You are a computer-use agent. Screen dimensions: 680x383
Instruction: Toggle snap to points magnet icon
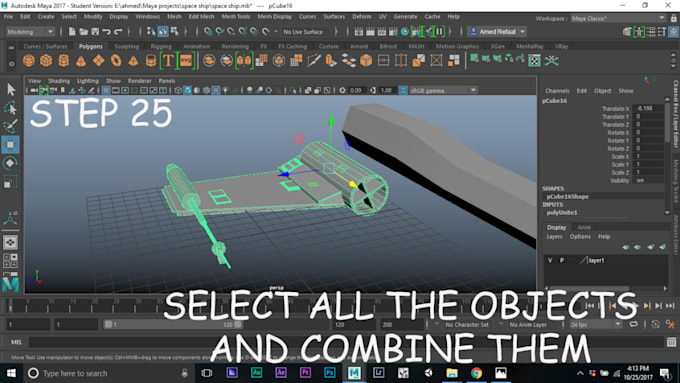click(231, 32)
